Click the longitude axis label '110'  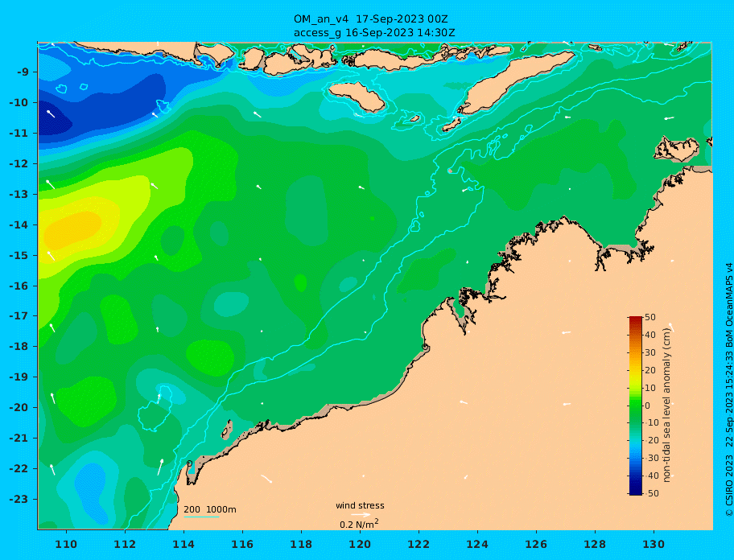point(66,544)
